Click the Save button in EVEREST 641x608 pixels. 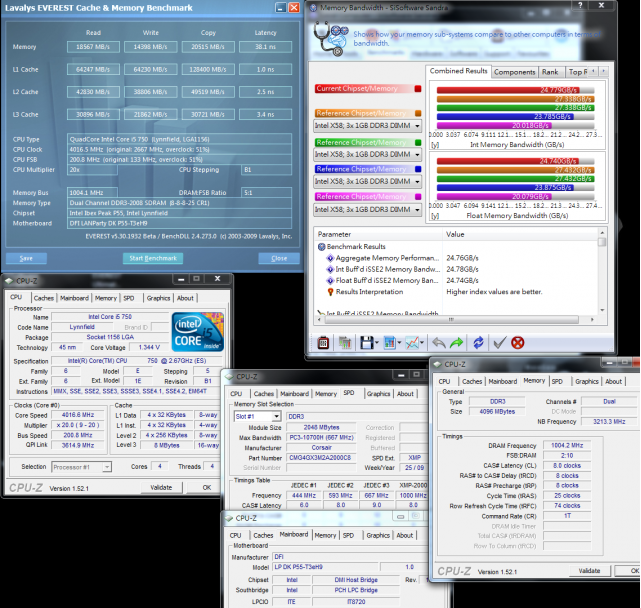(x=26, y=258)
